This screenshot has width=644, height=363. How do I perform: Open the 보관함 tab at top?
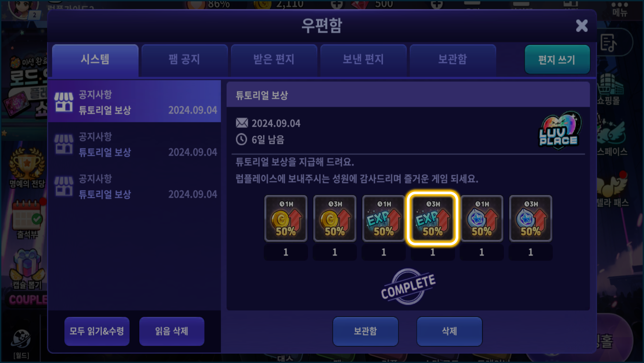pyautogui.click(x=452, y=59)
